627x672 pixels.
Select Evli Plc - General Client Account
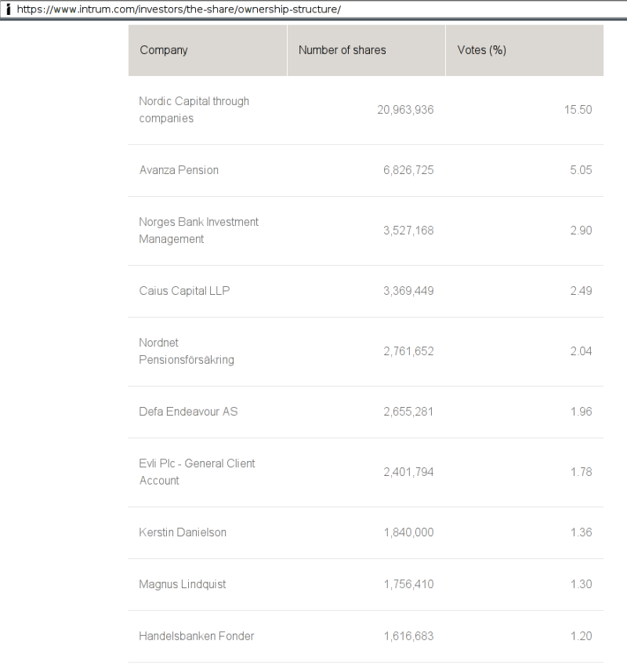[197, 472]
